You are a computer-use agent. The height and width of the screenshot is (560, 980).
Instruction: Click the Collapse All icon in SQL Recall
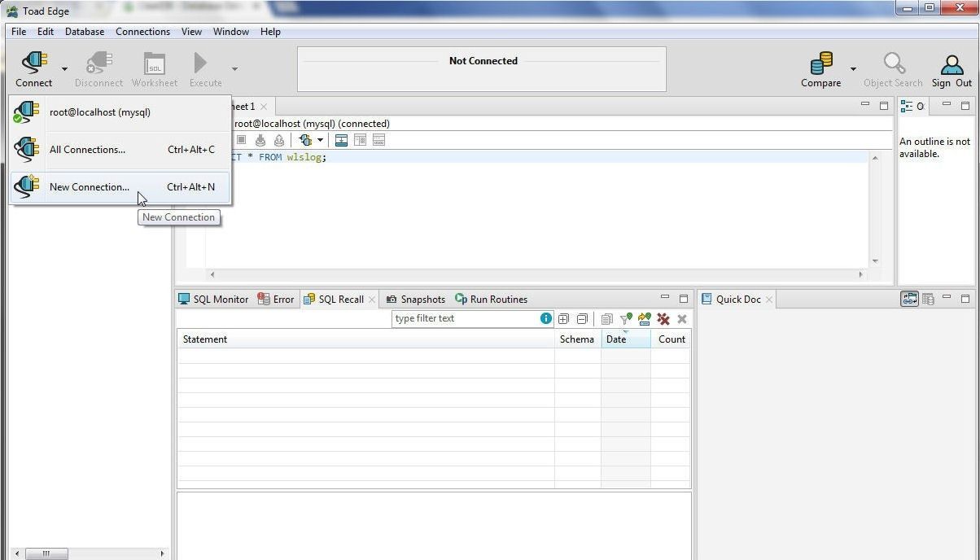(582, 319)
